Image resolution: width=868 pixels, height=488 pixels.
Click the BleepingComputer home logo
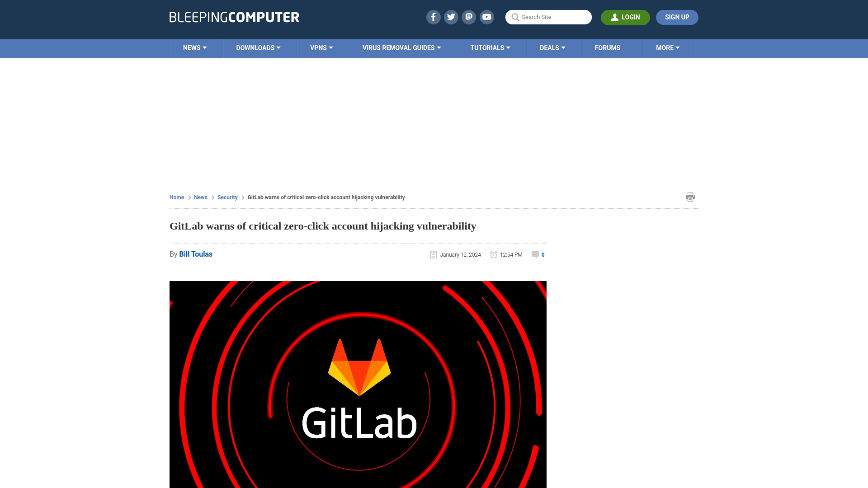234,17
